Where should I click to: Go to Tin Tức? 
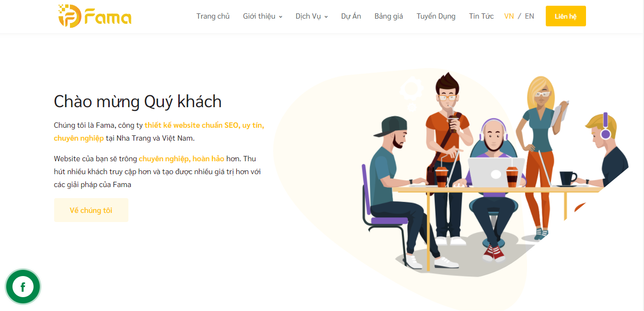(x=481, y=16)
